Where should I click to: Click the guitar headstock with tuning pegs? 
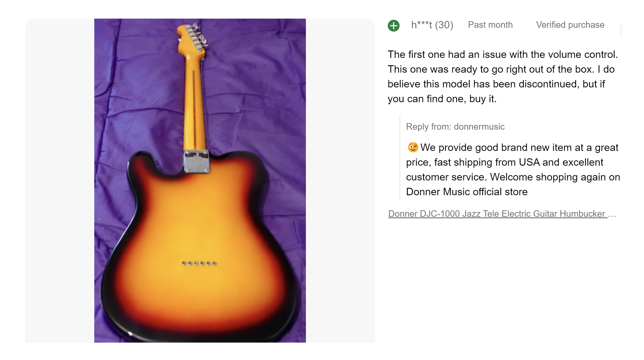tap(192, 38)
